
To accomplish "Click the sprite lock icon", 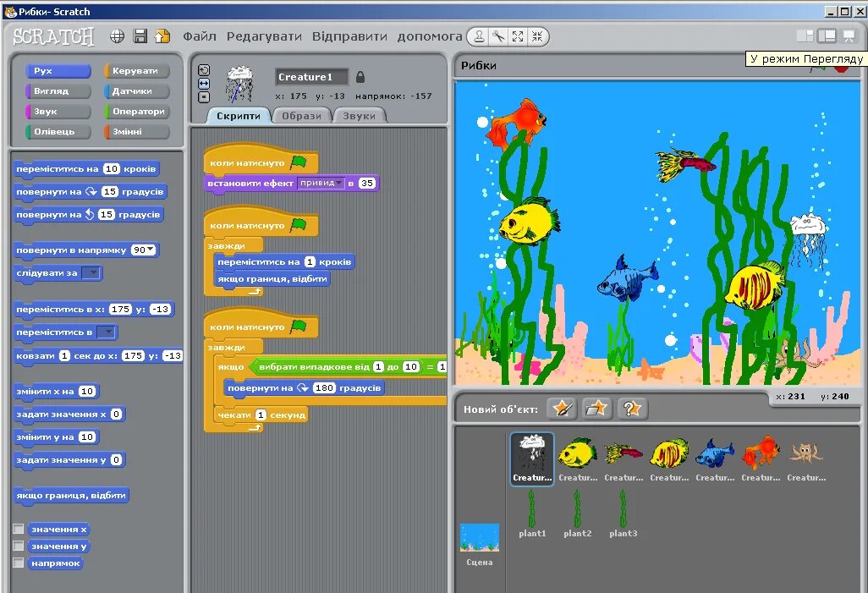I will pos(360,77).
